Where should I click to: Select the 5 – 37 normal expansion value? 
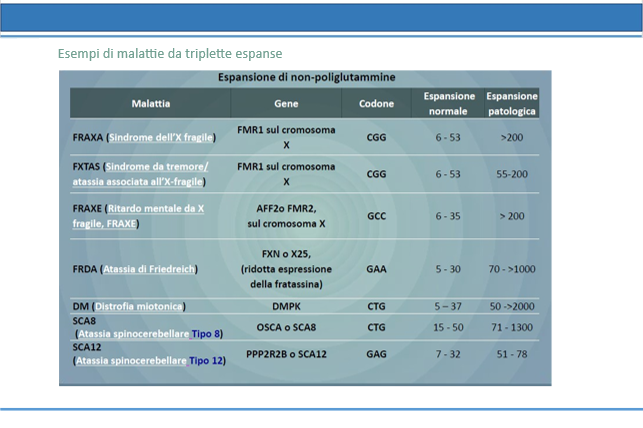coord(448,307)
